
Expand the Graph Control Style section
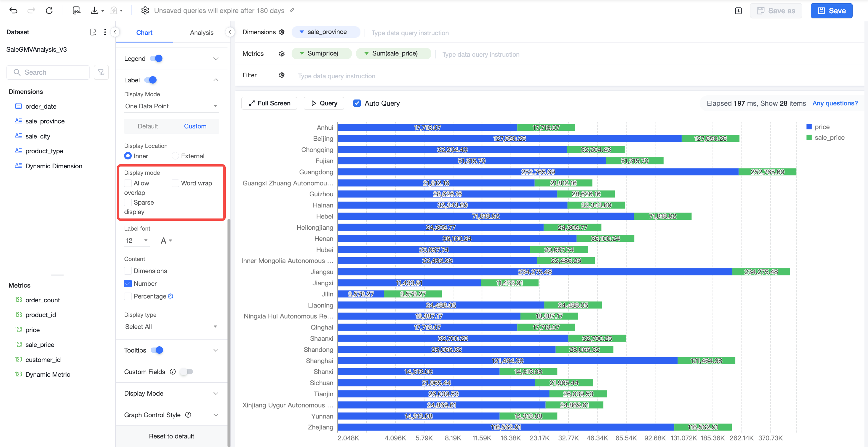coord(172,415)
